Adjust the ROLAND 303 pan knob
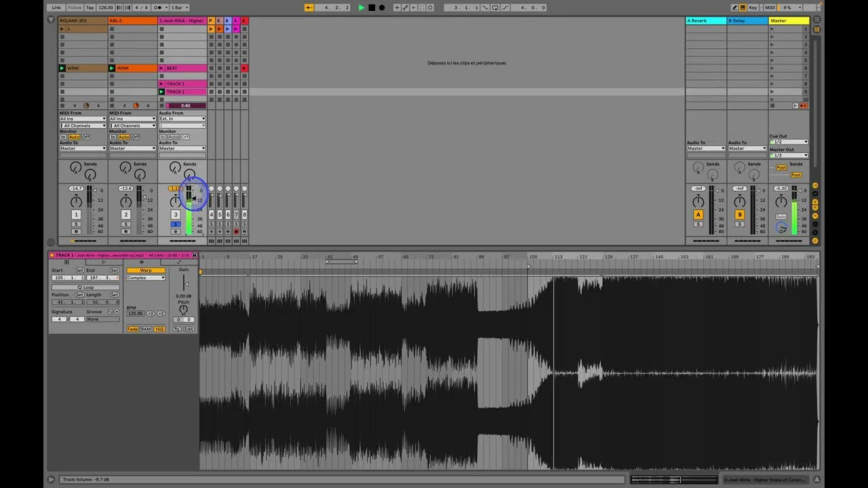Viewport: 868px width, 488px height. tap(76, 201)
